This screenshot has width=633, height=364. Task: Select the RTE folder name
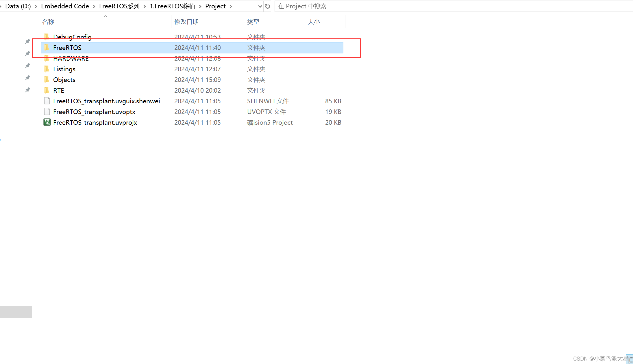59,90
